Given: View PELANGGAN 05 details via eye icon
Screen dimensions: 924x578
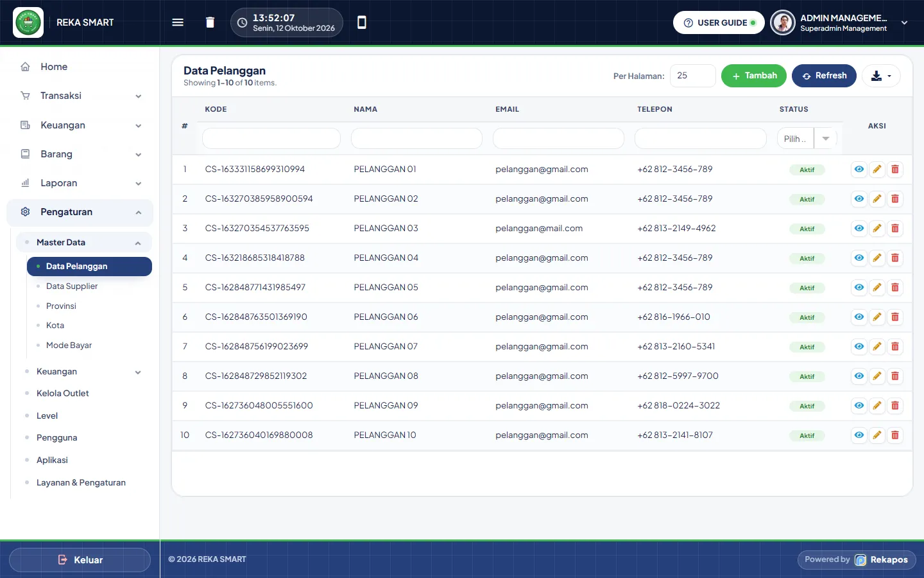Looking at the screenshot, I should tap(859, 288).
